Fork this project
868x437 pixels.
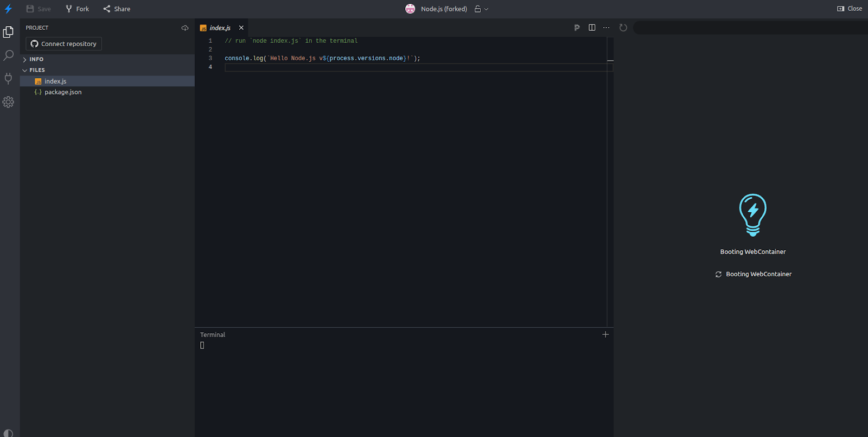tap(77, 9)
